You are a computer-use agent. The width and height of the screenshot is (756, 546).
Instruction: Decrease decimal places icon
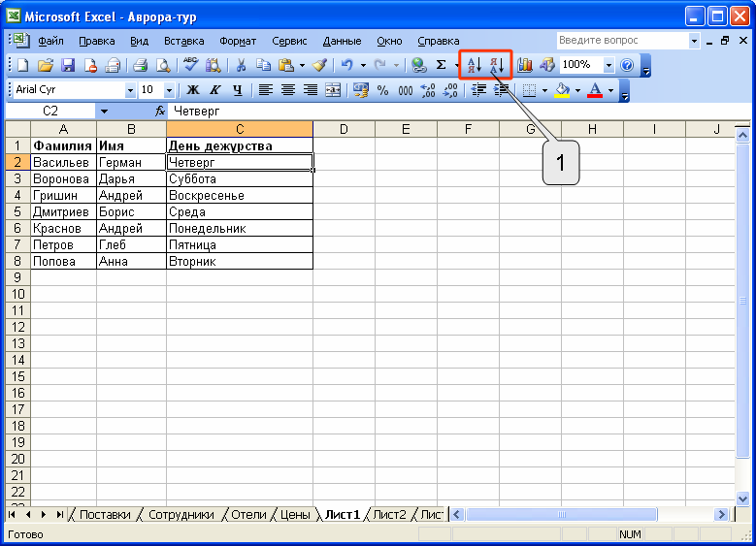point(450,90)
